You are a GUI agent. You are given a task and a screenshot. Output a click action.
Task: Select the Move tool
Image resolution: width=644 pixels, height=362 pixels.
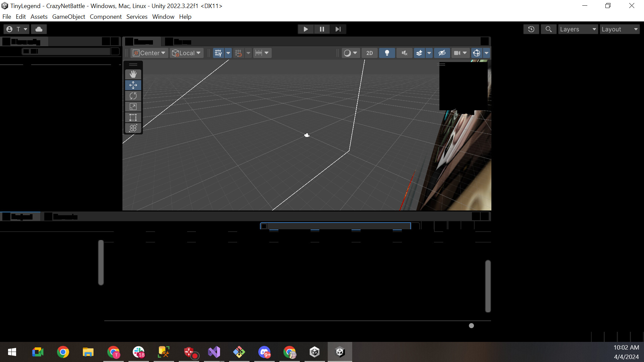coord(133,85)
